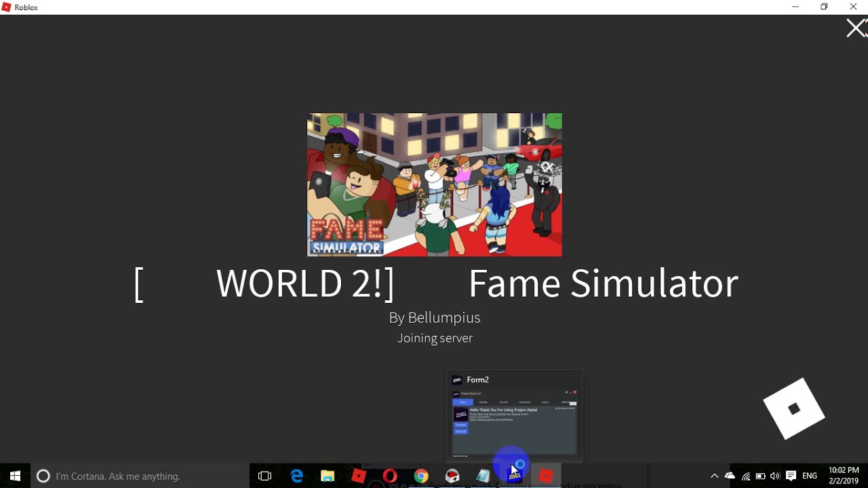Open the Windows Start menu
The height and width of the screenshot is (488, 868).
pos(15,476)
